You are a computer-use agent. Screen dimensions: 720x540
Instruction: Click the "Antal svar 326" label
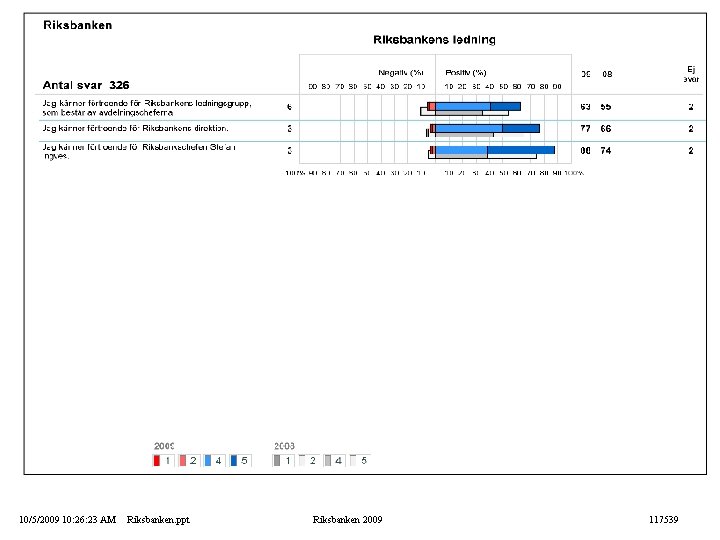coord(86,85)
